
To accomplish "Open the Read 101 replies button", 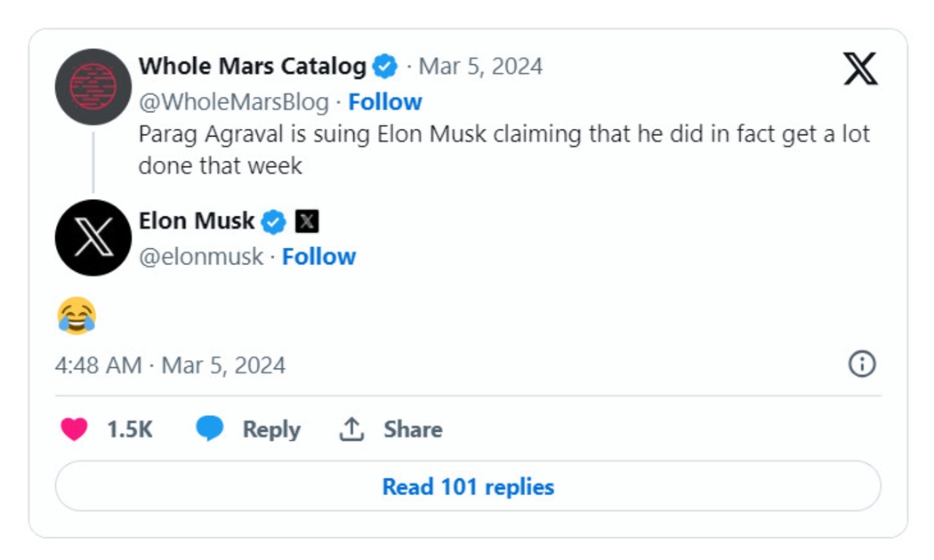I will (x=468, y=486).
